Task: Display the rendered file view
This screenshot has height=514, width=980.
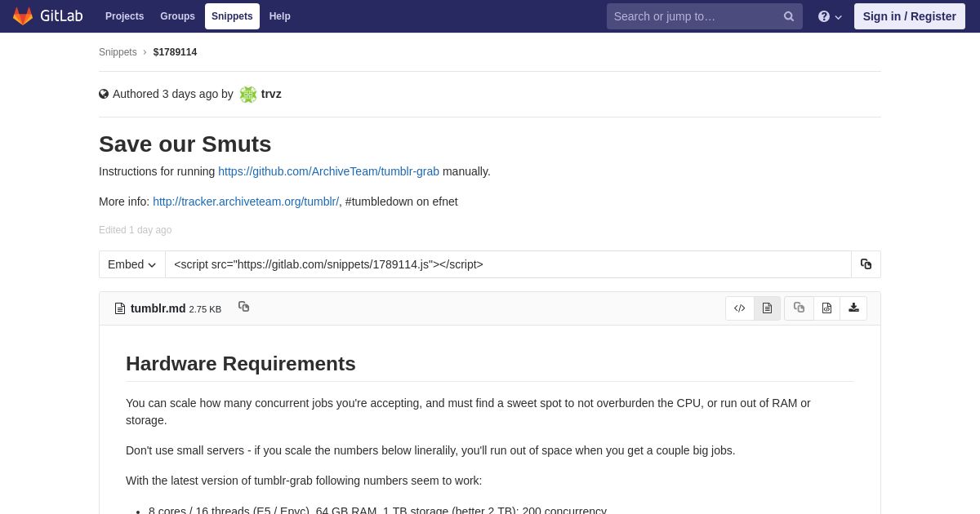Action: (x=767, y=308)
